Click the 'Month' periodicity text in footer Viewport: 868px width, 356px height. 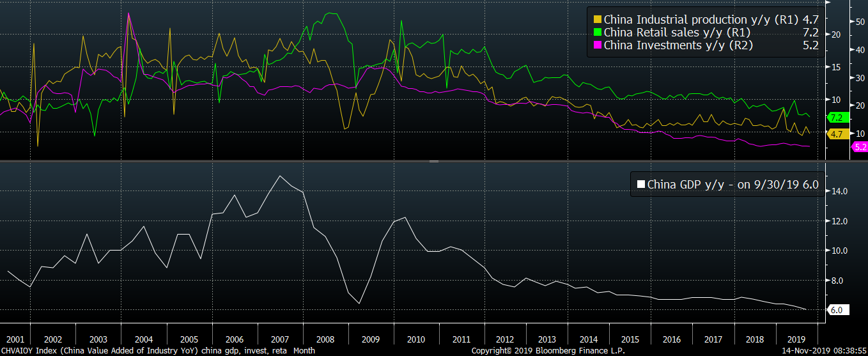pos(304,351)
